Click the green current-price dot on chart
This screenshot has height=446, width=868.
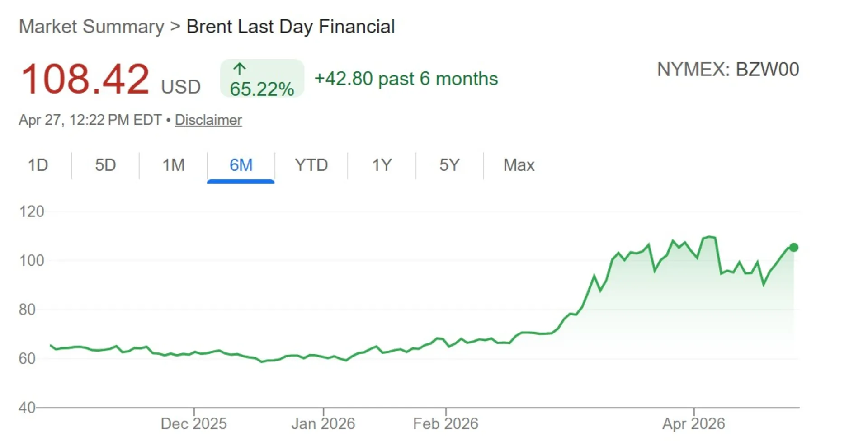pos(793,248)
